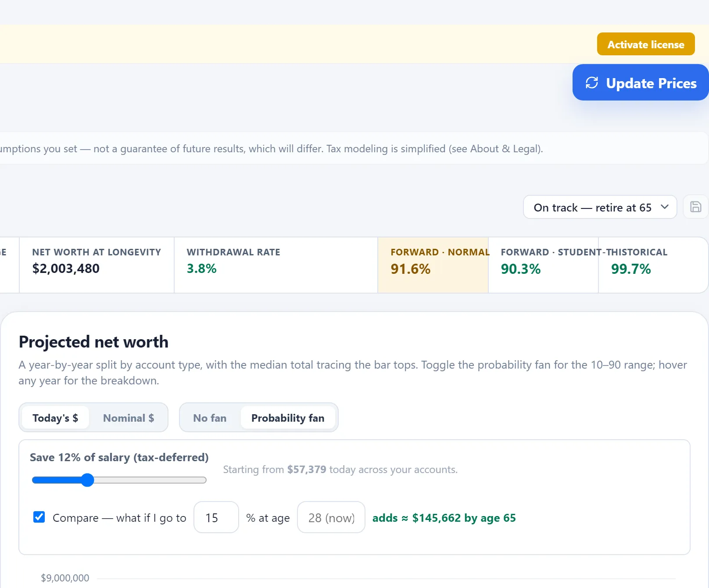Click the Net Worth at Longevity card

tap(97, 265)
